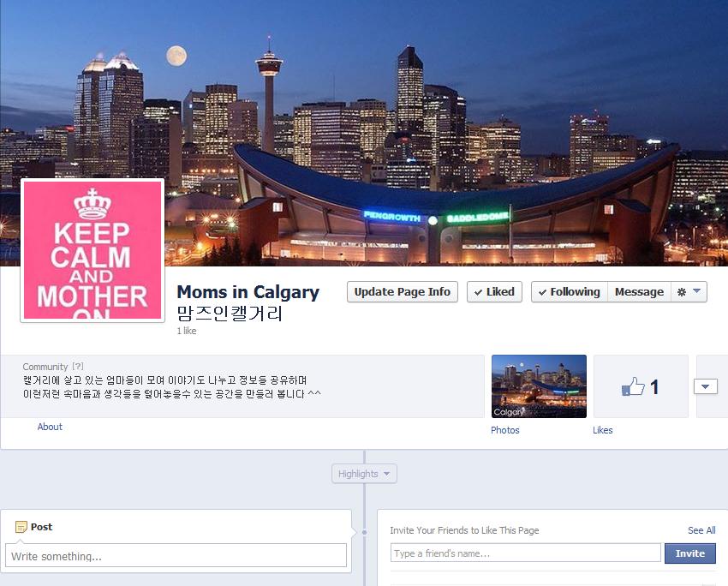
Task: Click the blue Invite button
Action: [690, 553]
